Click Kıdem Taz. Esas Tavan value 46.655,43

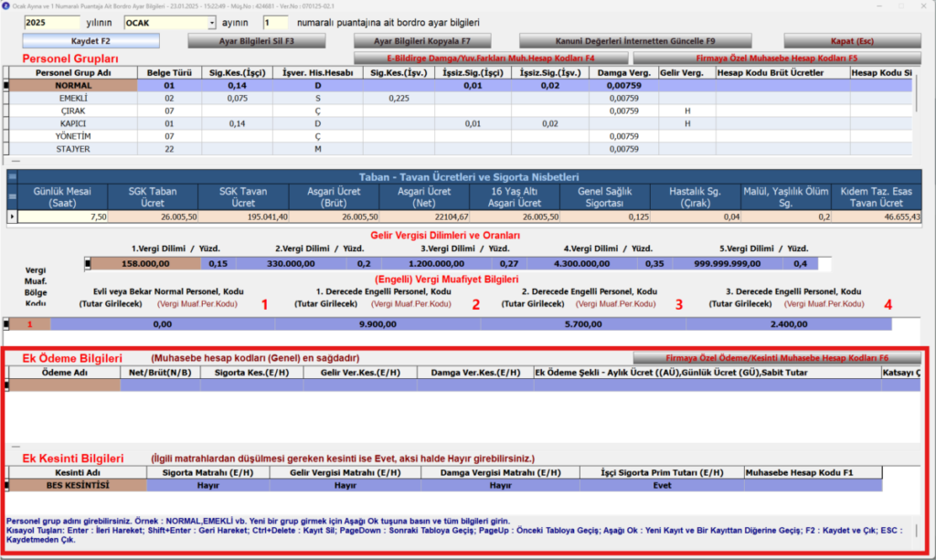click(x=877, y=217)
